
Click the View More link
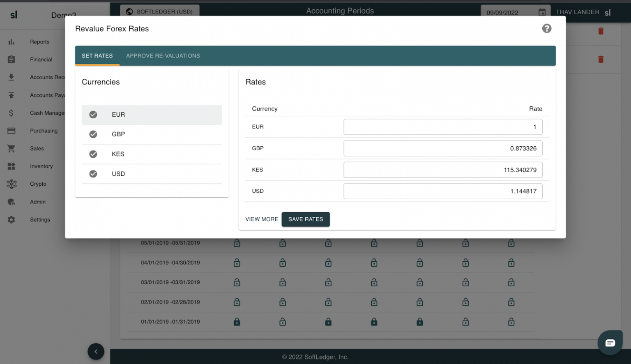pos(261,219)
